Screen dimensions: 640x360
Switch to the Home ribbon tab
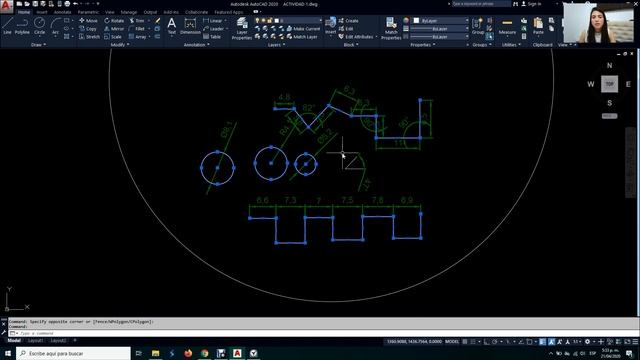24,12
